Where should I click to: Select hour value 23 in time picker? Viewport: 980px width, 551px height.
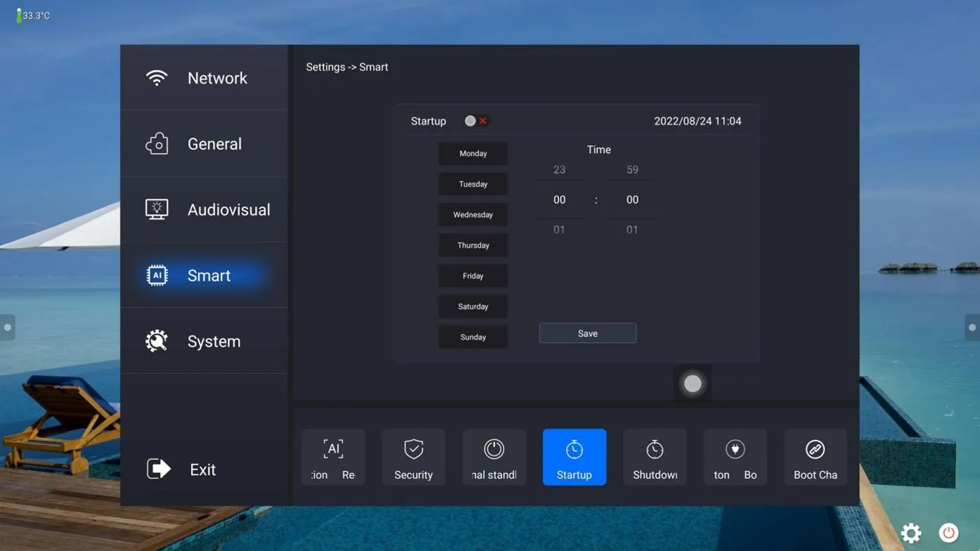point(559,170)
